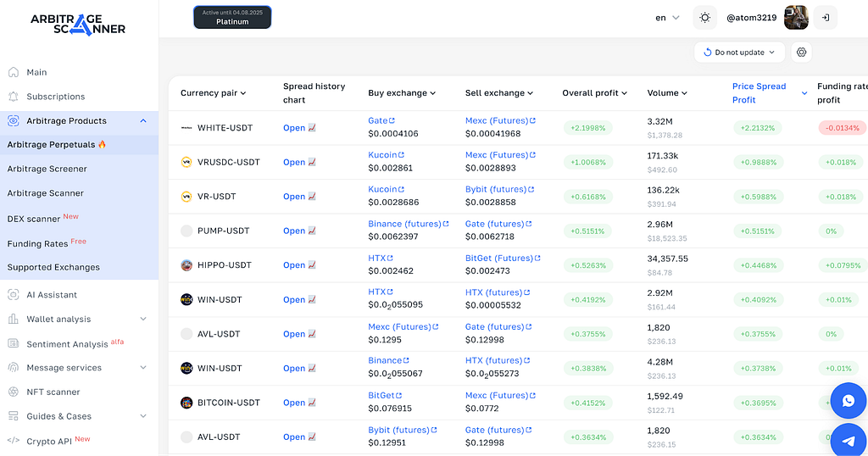Sort by Currency pair column
Image resolution: width=868 pixels, height=456 pixels.
tap(213, 93)
